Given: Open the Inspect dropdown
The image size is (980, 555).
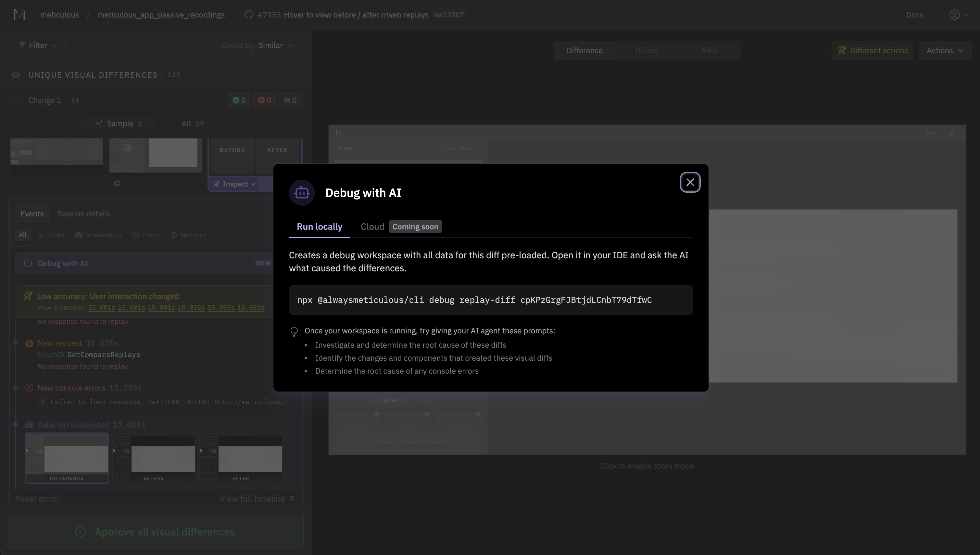Looking at the screenshot, I should tap(234, 184).
